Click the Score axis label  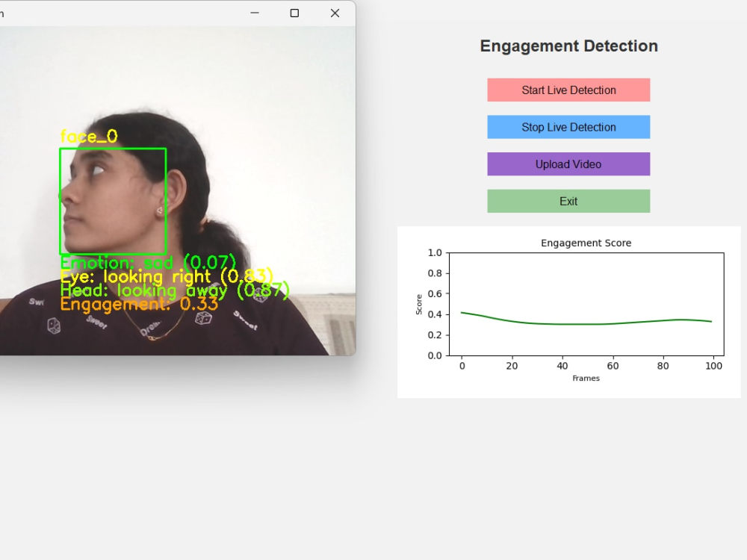point(419,305)
